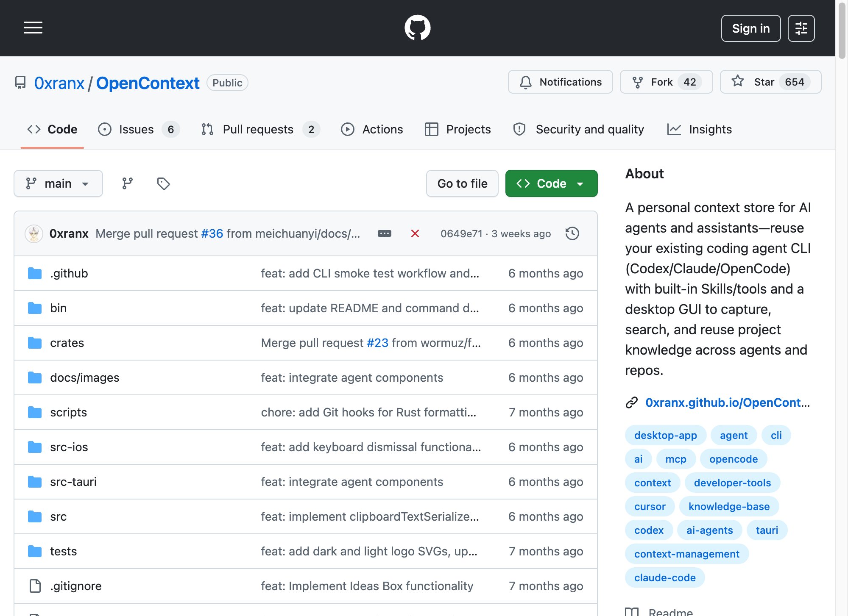Image resolution: width=848 pixels, height=616 pixels.
Task: View branches via the branch icon
Action: pos(127,183)
